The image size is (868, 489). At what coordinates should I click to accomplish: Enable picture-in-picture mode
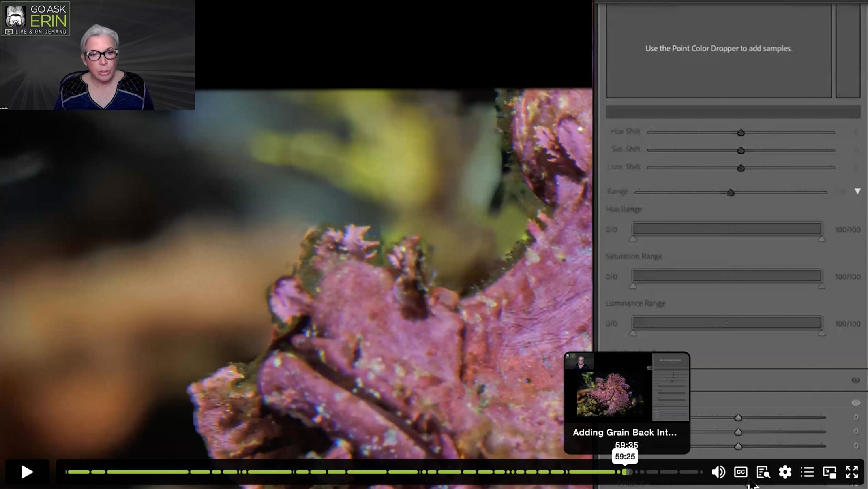click(829, 472)
